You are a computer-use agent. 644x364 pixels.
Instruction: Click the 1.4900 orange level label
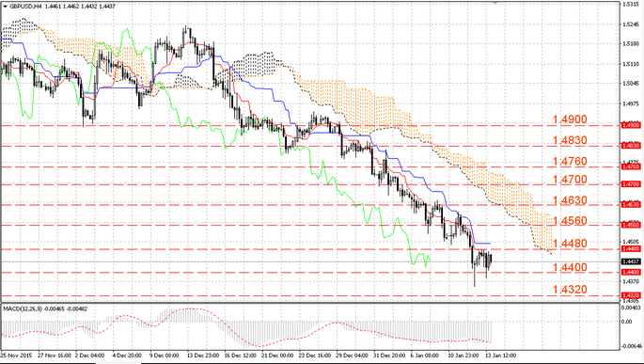[570, 119]
